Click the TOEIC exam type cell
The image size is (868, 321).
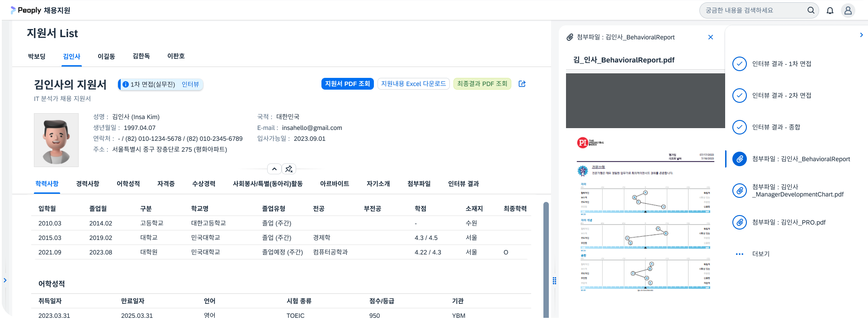tap(296, 316)
